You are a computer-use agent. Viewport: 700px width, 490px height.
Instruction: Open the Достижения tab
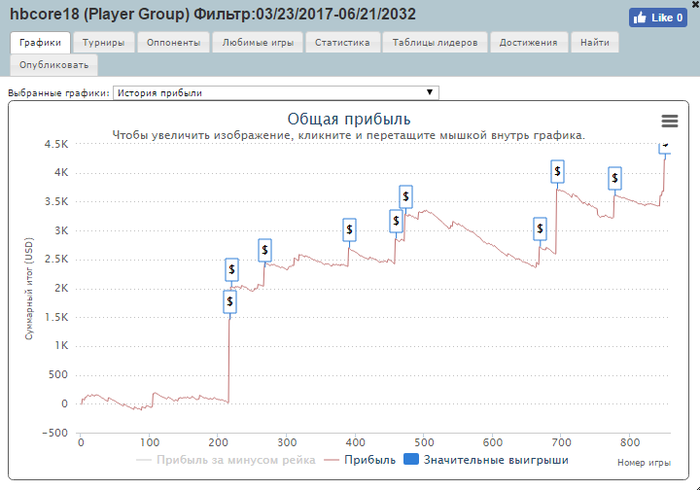tap(529, 42)
